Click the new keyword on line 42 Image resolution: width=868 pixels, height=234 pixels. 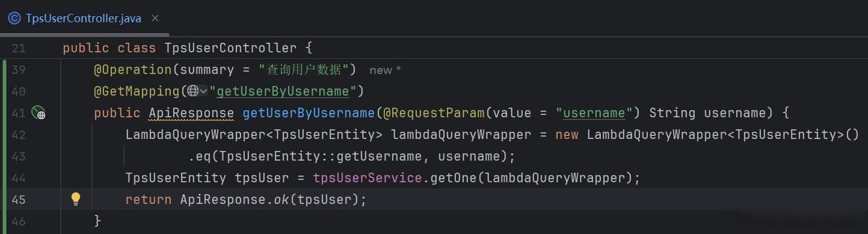coord(567,135)
